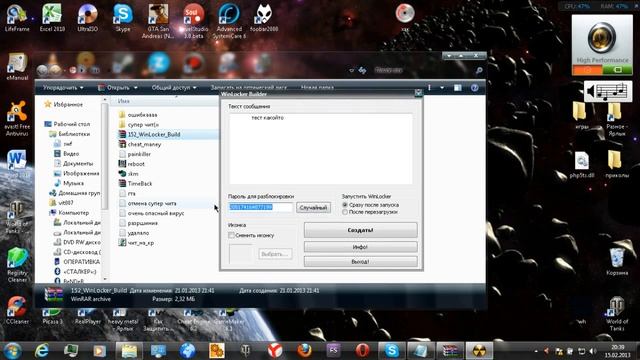Select the 'разрушения' file

coord(142,223)
